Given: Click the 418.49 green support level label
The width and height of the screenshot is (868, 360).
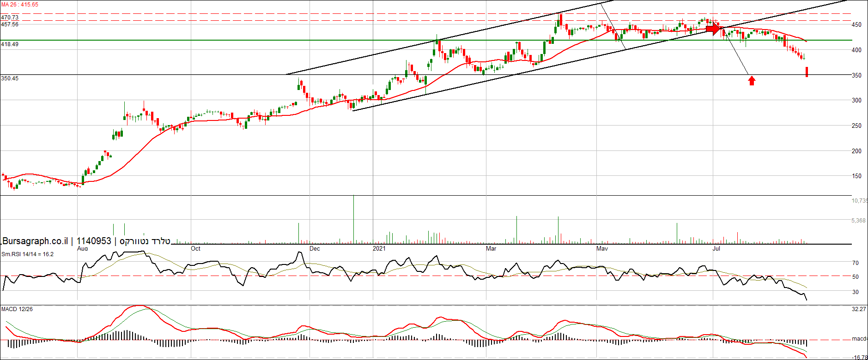Looking at the screenshot, I should click(x=10, y=44).
